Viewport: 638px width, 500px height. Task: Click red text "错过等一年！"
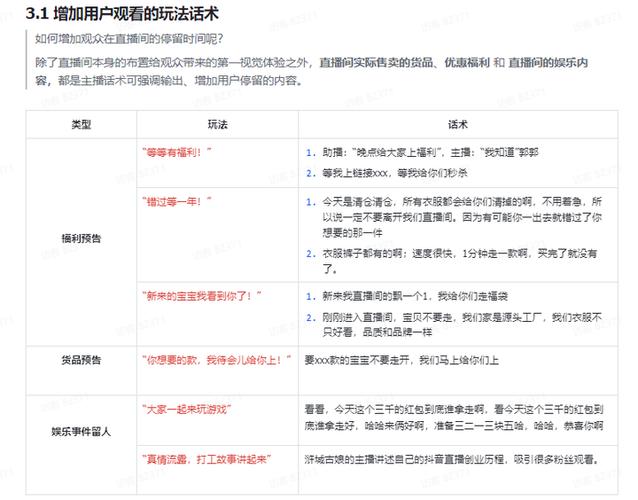point(177,201)
